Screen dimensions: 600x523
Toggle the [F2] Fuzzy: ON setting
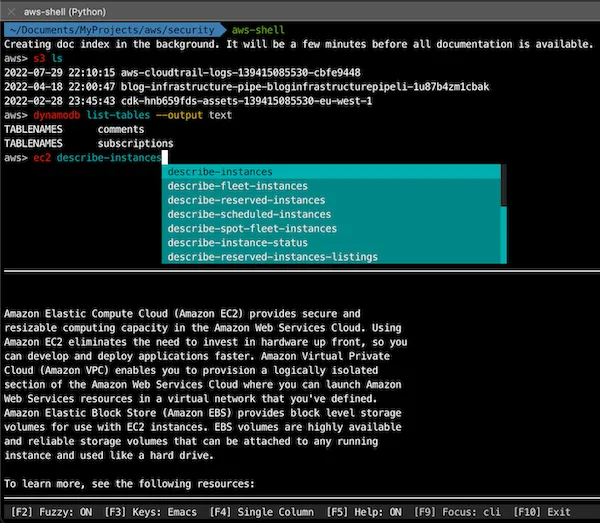tap(51, 512)
